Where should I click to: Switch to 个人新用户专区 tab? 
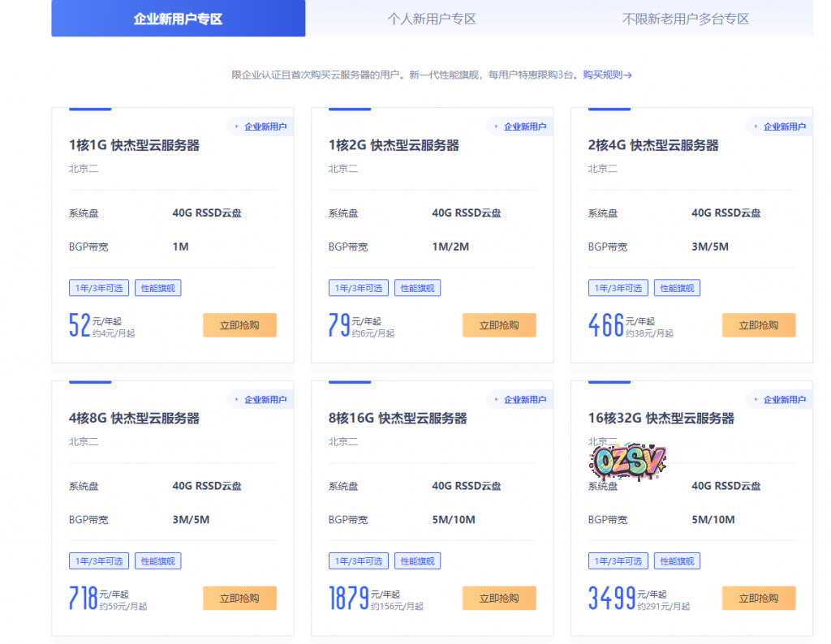[432, 19]
